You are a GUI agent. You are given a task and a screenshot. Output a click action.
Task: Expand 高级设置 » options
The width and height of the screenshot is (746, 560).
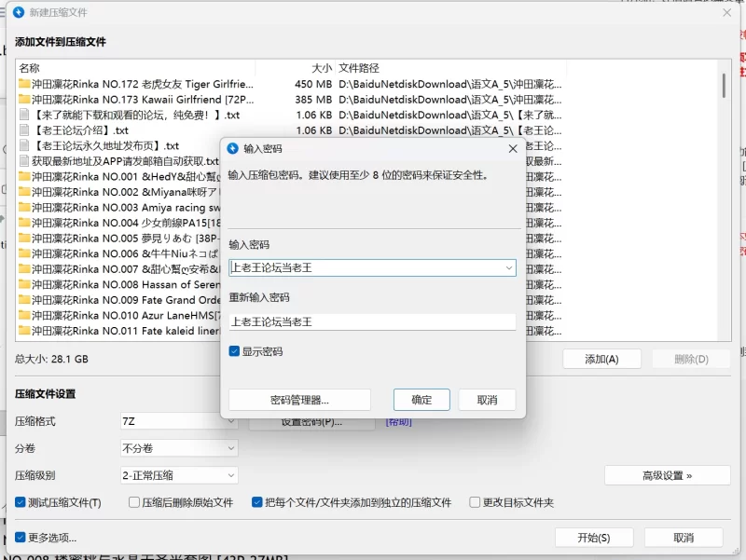click(x=667, y=475)
